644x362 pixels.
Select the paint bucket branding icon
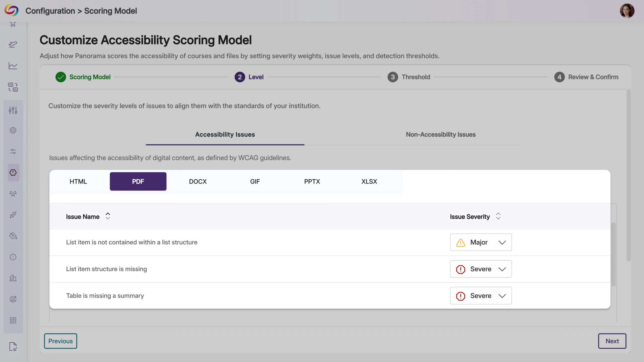click(13, 236)
